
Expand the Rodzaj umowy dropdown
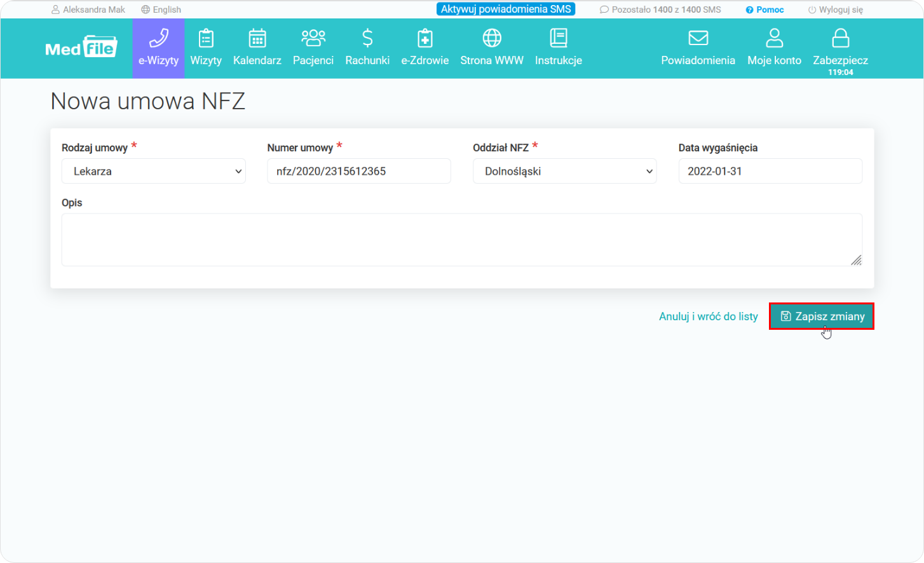pyautogui.click(x=154, y=171)
